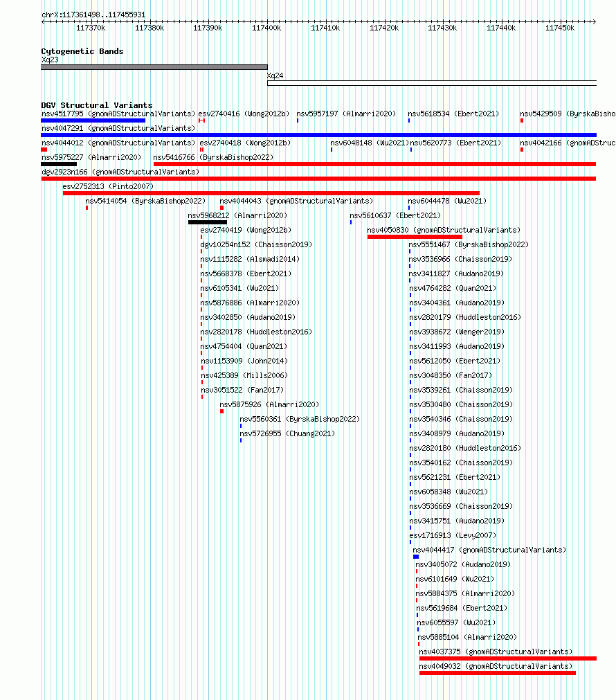The width and height of the screenshot is (616, 700).
Task: Click nsv5668378 (Ebert2021) label
Action: (246, 273)
